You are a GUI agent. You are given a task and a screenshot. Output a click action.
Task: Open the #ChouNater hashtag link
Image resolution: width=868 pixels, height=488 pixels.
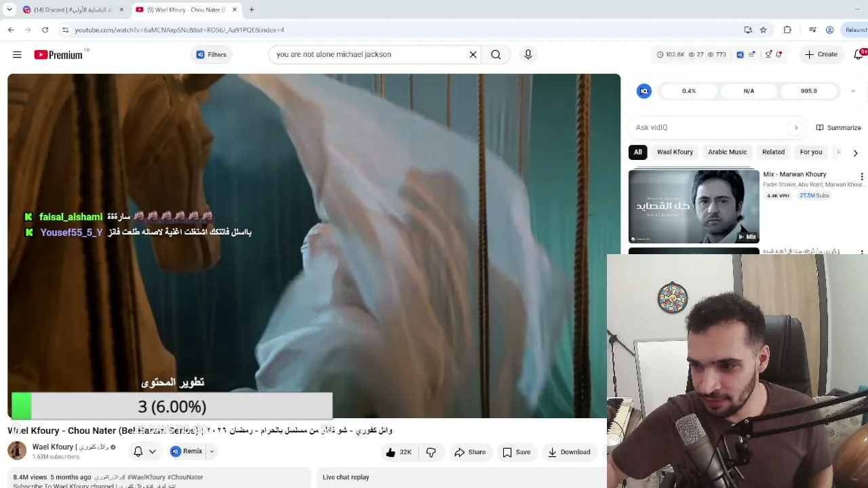point(185,477)
